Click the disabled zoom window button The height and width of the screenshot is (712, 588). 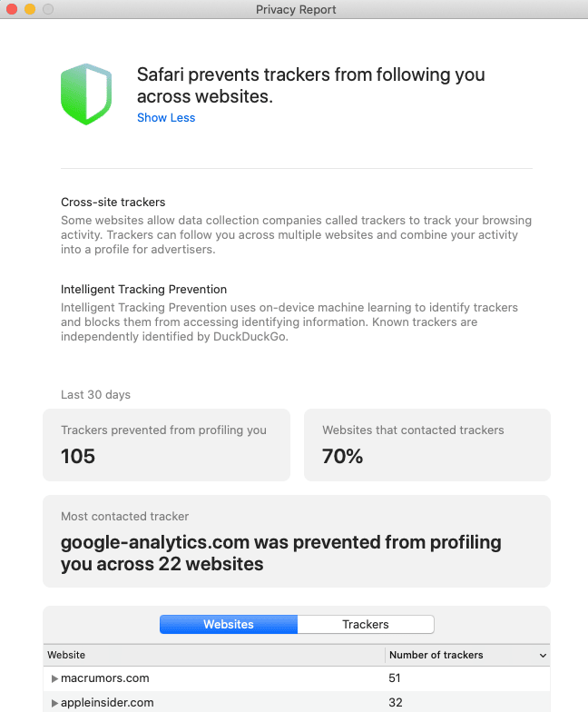pos(48,9)
